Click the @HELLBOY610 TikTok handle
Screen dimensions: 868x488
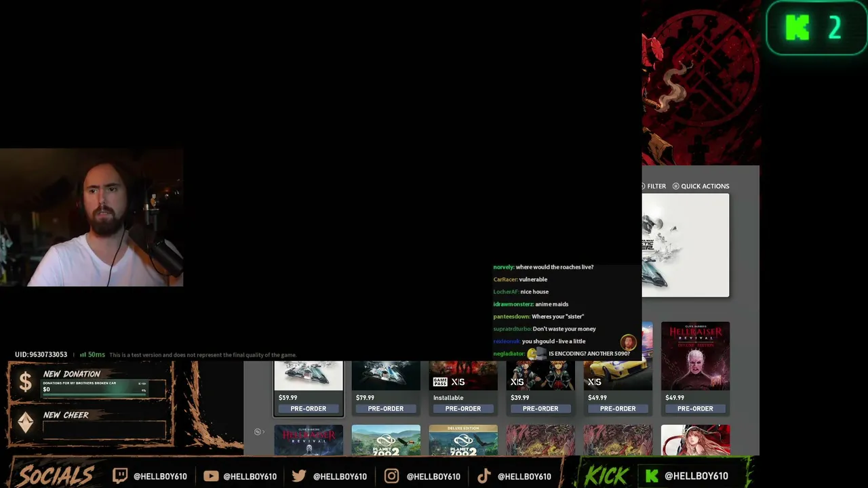tap(524, 476)
